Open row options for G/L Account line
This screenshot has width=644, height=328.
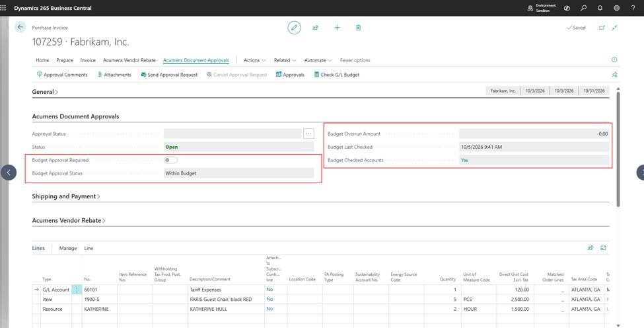click(77, 290)
